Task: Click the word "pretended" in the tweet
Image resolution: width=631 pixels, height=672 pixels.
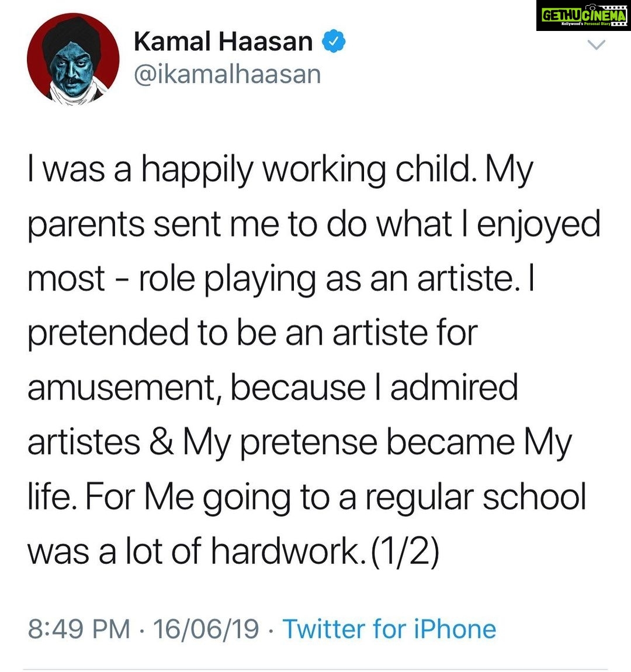Action: [x=108, y=334]
